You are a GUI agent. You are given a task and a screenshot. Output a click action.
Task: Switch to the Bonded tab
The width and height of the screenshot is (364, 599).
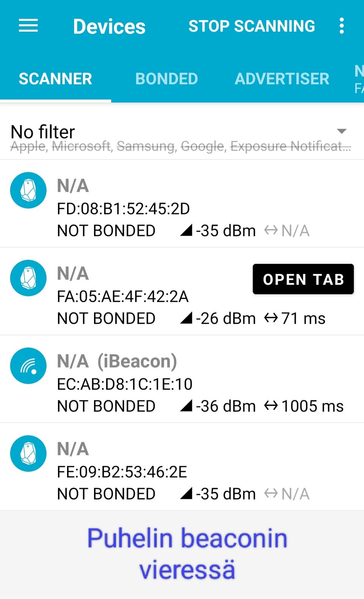(x=166, y=79)
